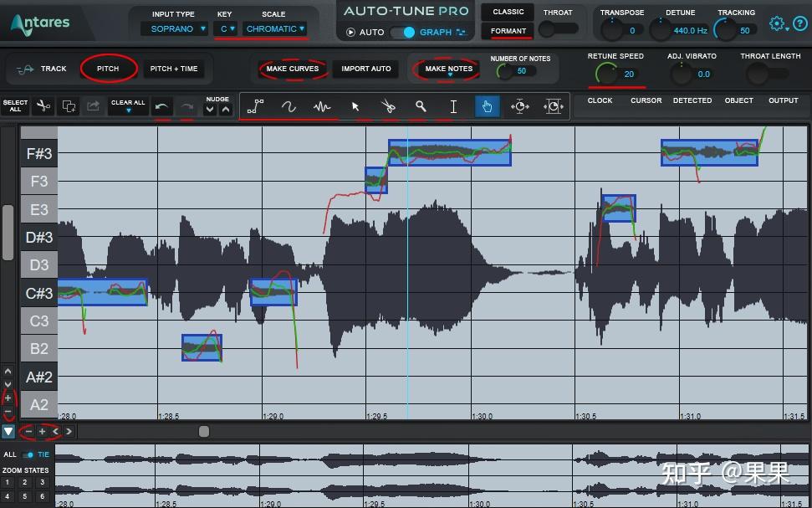812x508 pixels.
Task: Adjust the Transpose knob
Action: pos(612,30)
